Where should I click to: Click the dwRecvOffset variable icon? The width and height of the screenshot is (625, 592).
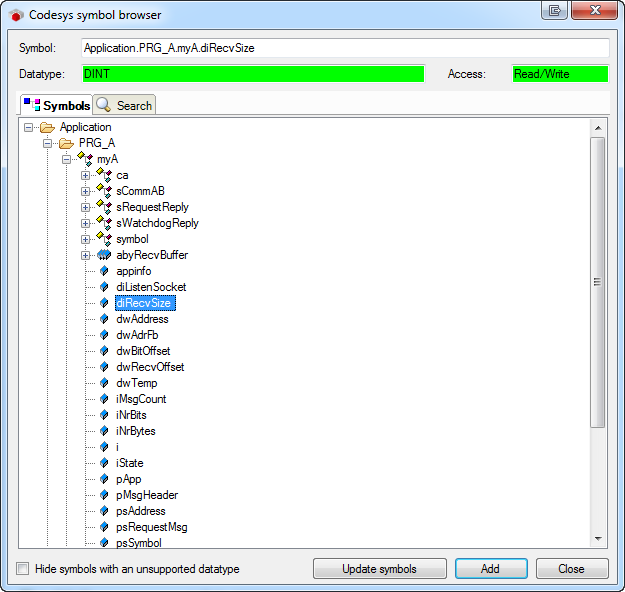tap(104, 367)
